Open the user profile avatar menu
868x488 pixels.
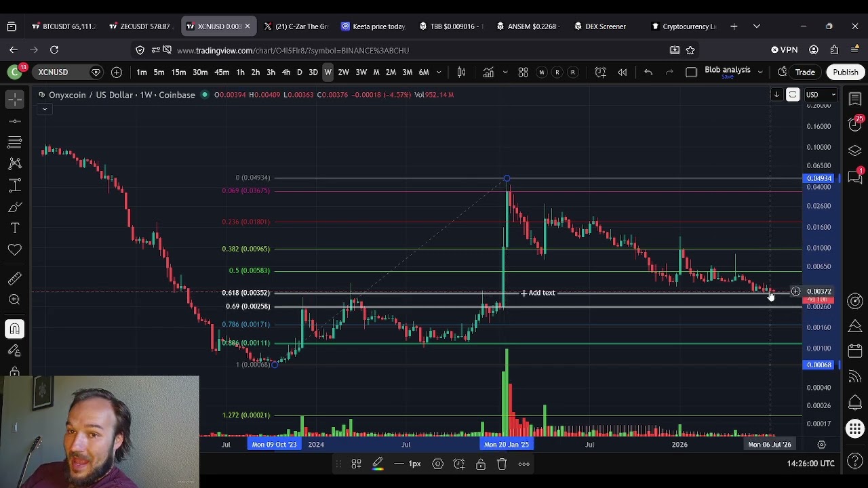click(x=14, y=72)
